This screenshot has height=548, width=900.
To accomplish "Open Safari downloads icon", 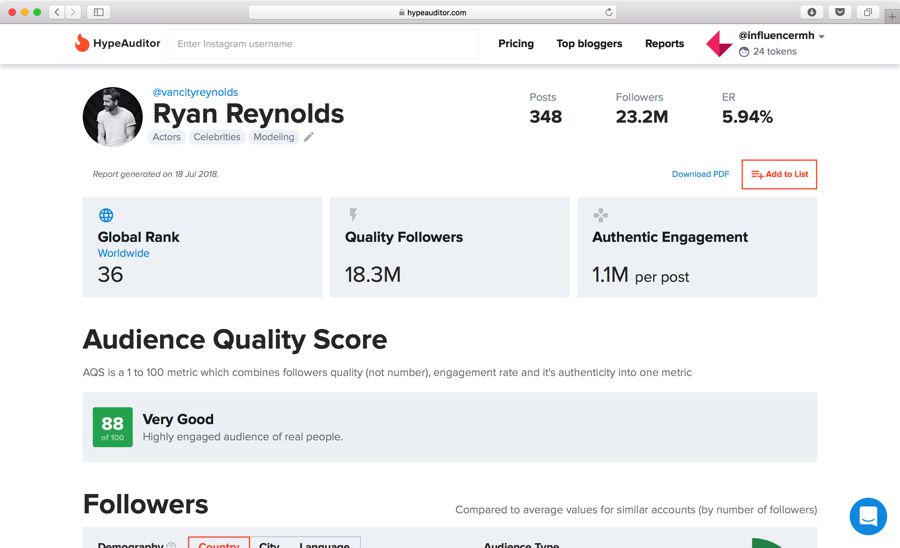I will [811, 12].
